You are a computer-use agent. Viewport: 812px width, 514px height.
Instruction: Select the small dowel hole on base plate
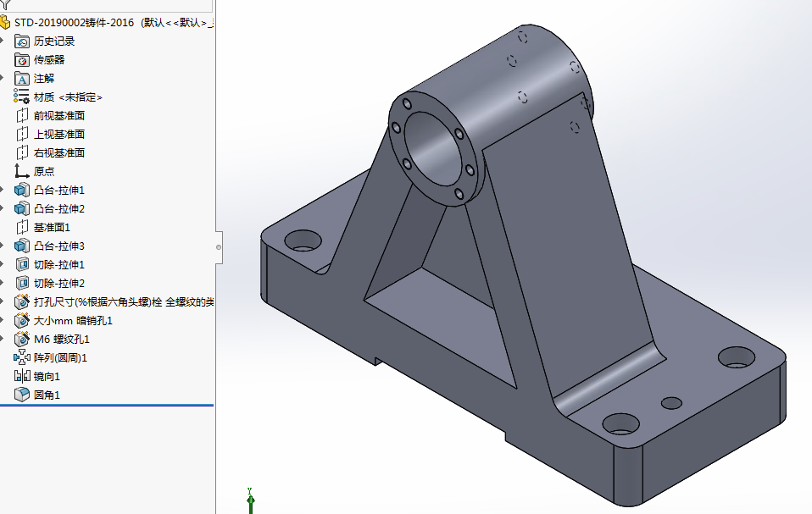671,403
